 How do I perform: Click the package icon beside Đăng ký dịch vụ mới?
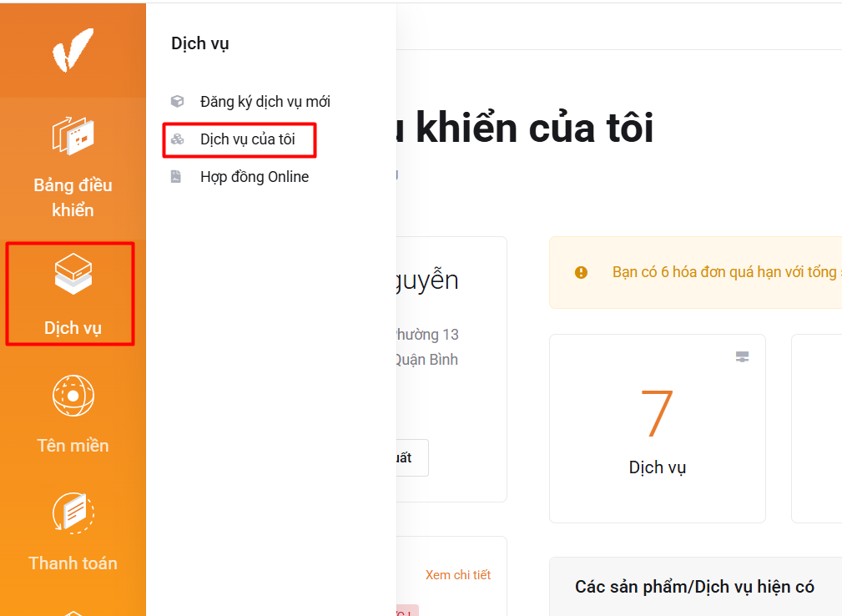tap(178, 101)
